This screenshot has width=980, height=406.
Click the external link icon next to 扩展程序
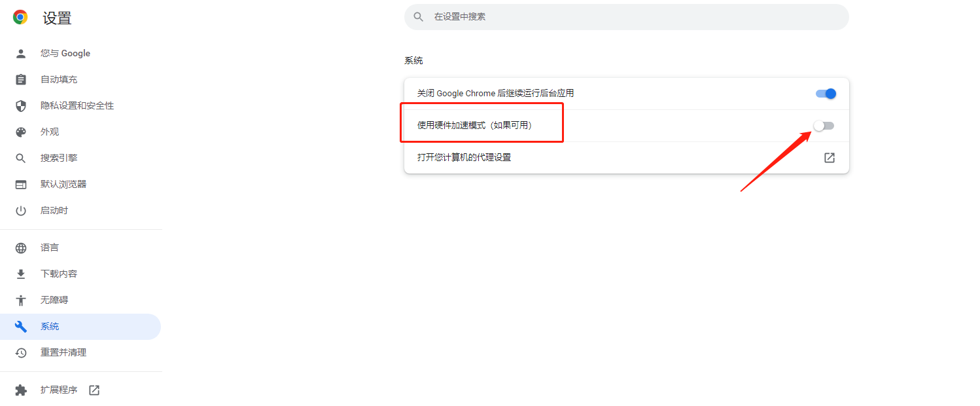tap(94, 390)
